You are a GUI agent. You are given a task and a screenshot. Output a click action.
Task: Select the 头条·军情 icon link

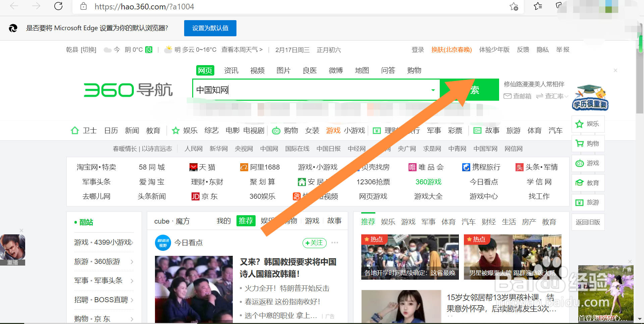pyautogui.click(x=520, y=167)
